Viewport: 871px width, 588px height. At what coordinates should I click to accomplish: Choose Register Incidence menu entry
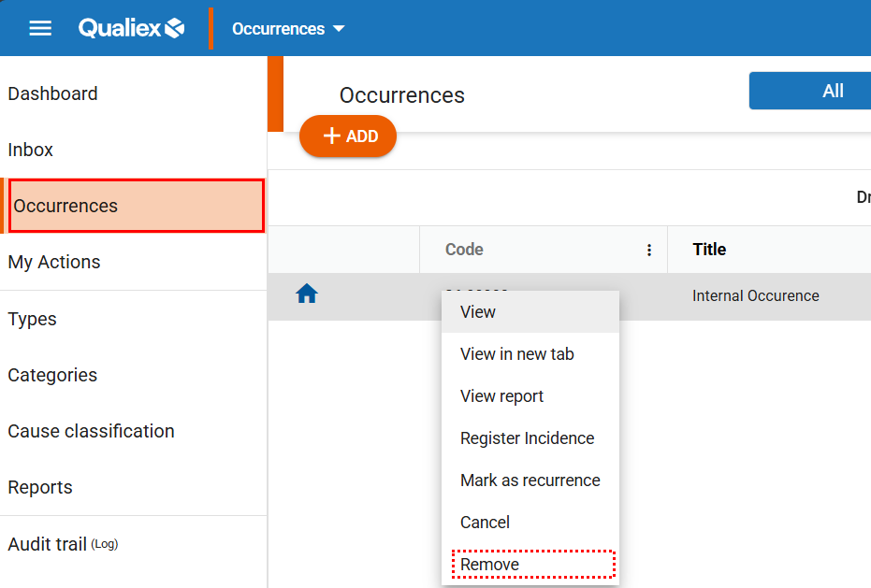(527, 438)
